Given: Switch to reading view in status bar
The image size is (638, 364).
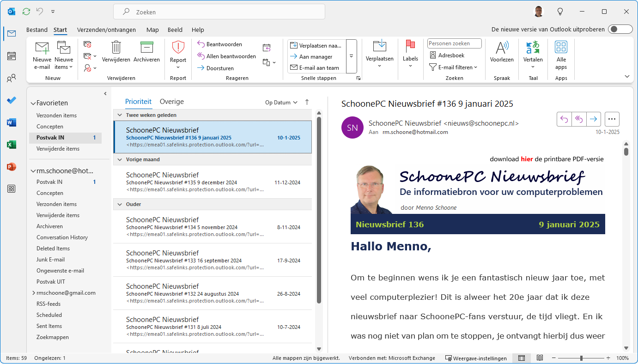Looking at the screenshot, I should (x=540, y=358).
